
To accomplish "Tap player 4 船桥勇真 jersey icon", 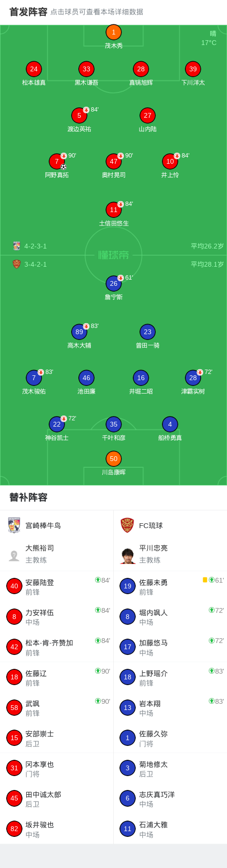I will pyautogui.click(x=170, y=424).
